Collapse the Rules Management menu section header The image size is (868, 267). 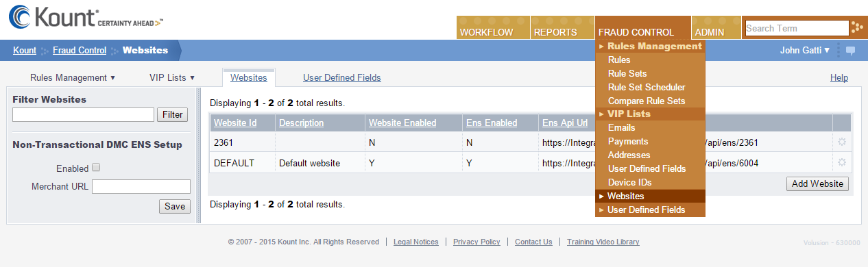point(650,46)
